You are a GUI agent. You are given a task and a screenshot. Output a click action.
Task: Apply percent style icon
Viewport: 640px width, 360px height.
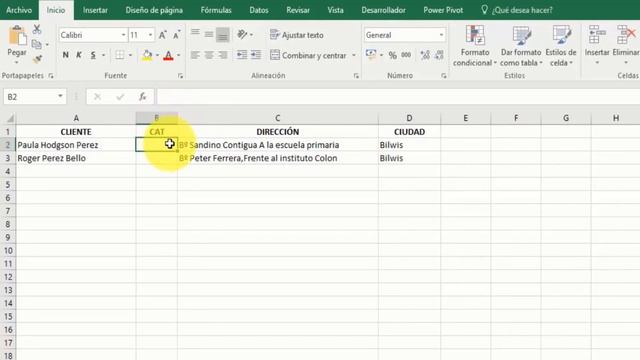392,55
